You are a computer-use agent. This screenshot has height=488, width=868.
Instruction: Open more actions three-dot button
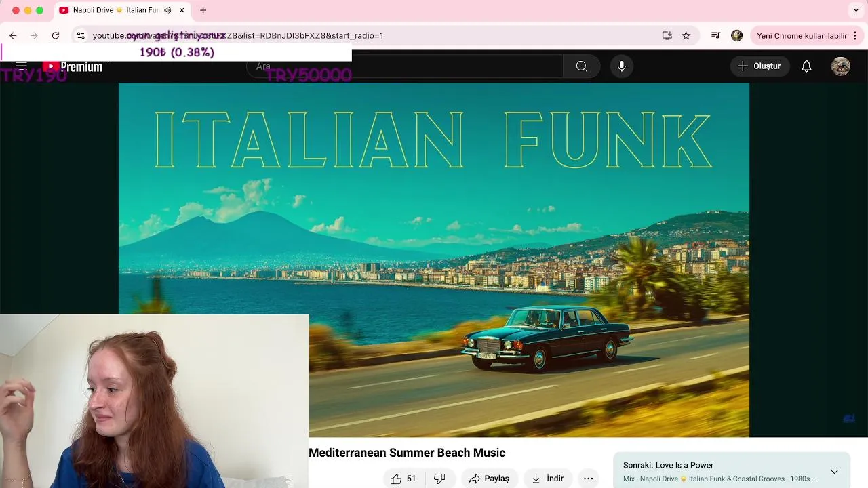click(588, 479)
